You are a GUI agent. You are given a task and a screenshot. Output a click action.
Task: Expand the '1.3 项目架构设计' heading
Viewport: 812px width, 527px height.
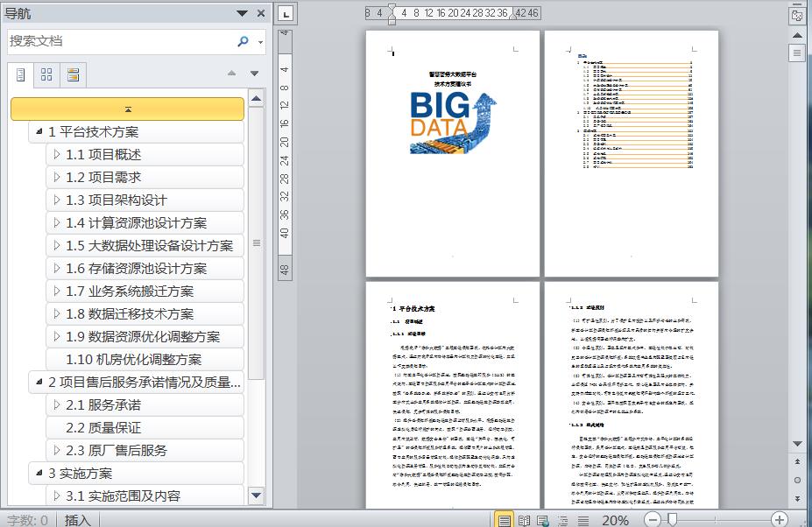(57, 200)
